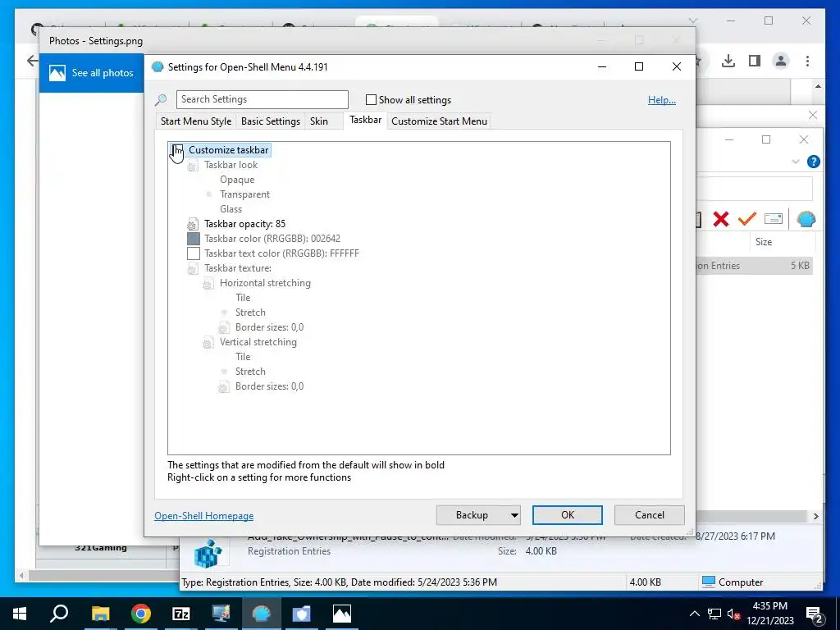The image size is (840, 630).
Task: Click the icon beside Taskbar texture
Action: (193, 268)
